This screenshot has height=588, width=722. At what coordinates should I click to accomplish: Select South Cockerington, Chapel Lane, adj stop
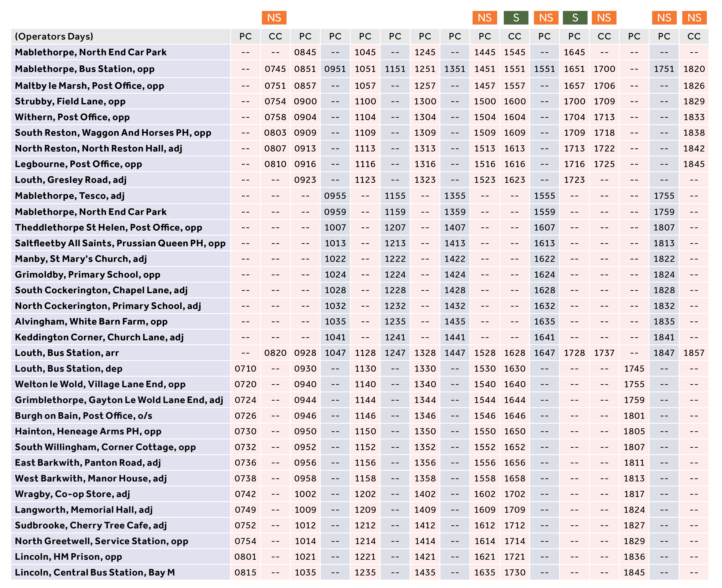point(101,290)
